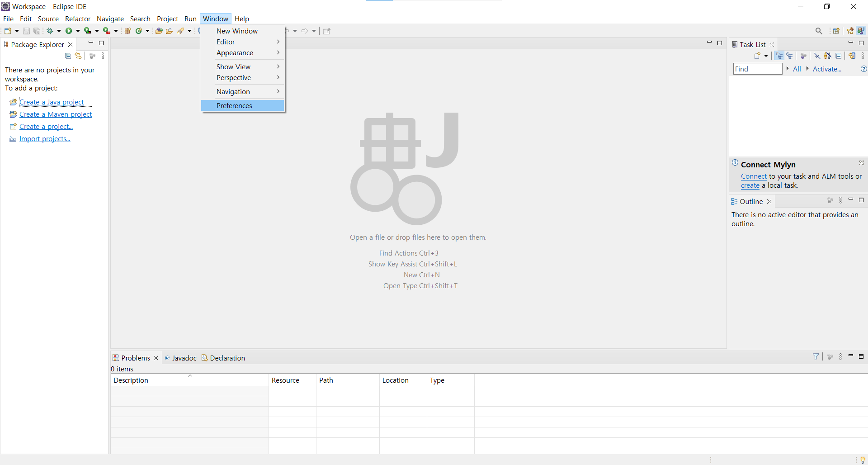The height and width of the screenshot is (465, 868).
Task: Click the Forward navigation arrow icon
Action: point(305,31)
